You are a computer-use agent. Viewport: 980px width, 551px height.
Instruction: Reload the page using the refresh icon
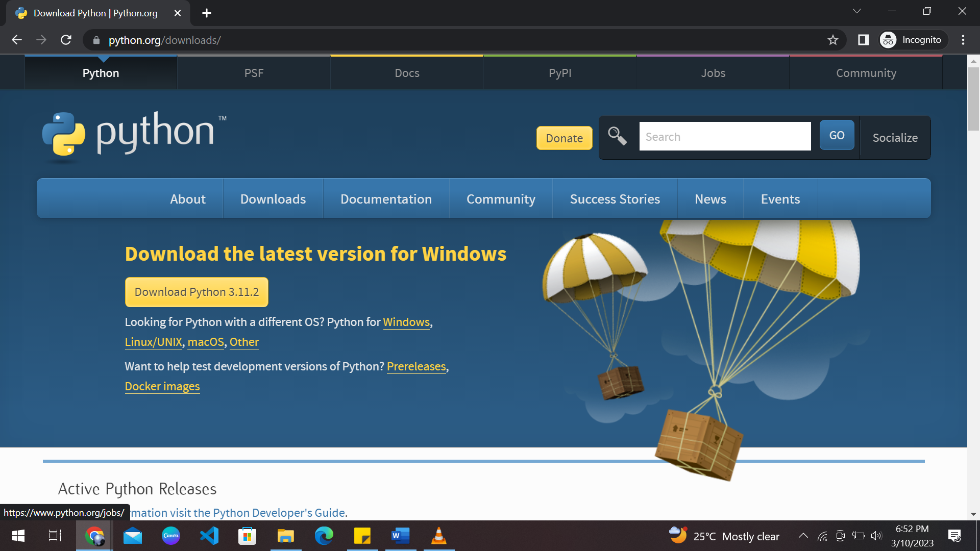66,40
